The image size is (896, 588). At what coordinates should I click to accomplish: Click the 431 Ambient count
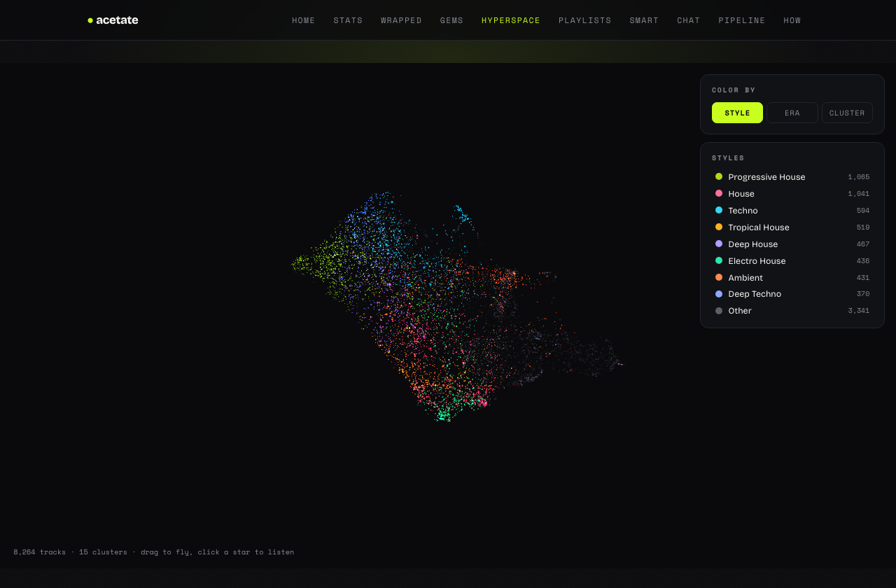point(863,278)
